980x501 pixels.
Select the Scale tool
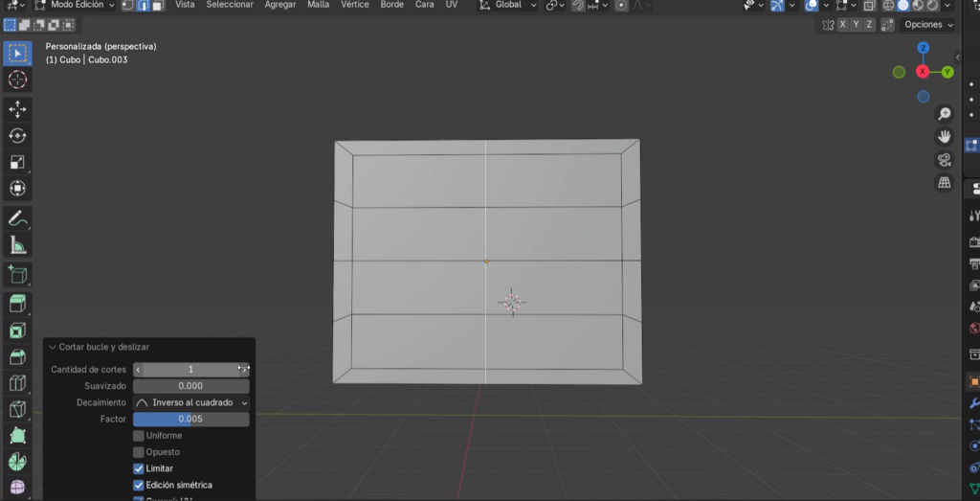point(17,162)
